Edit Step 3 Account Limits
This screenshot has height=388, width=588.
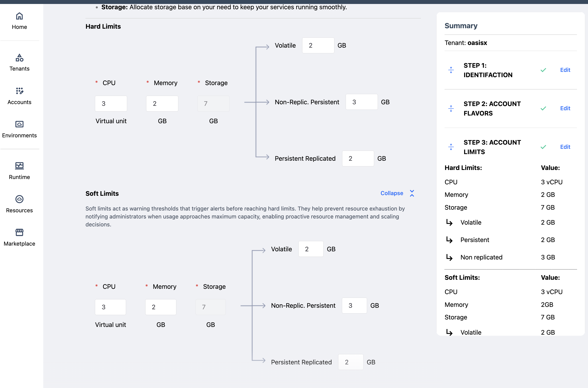point(565,147)
